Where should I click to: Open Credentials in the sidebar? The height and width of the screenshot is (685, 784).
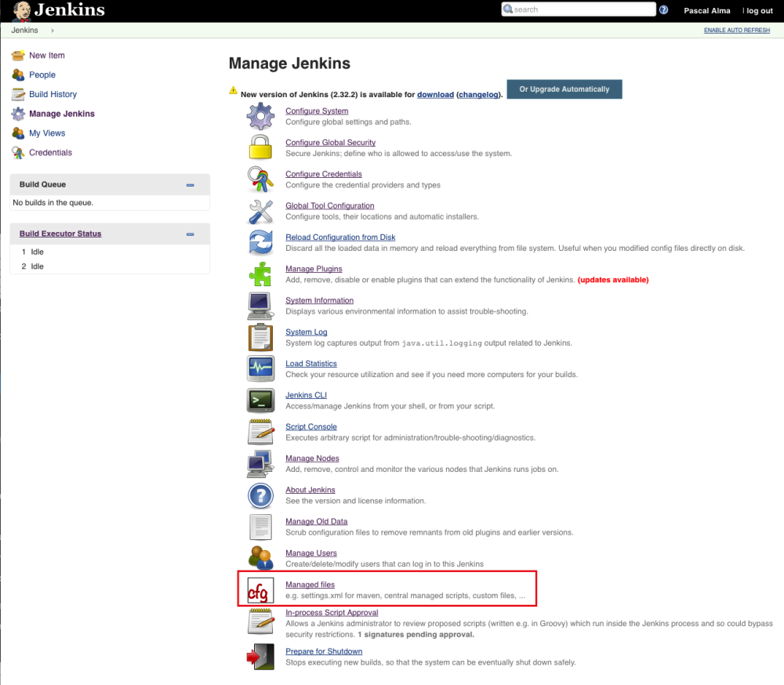(x=50, y=153)
